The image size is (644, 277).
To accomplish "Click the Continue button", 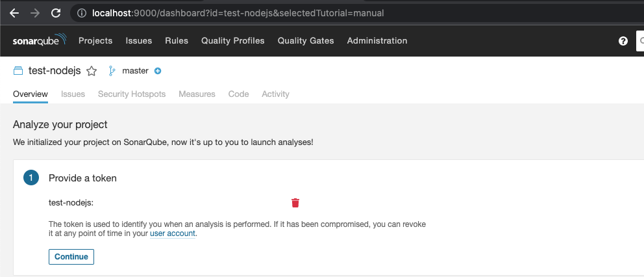I will [x=71, y=256].
